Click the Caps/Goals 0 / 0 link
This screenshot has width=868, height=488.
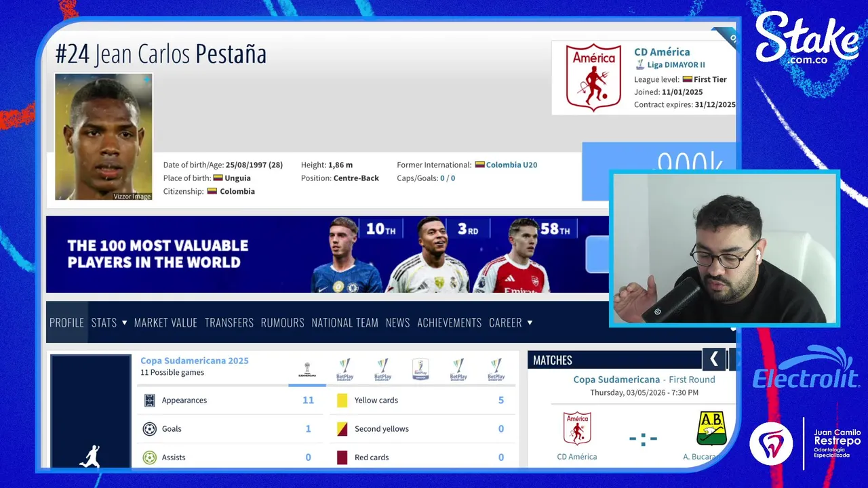[x=448, y=178]
